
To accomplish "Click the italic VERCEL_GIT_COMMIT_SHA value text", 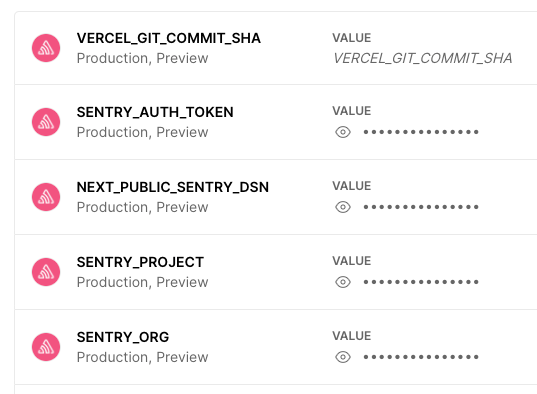I will click(423, 58).
